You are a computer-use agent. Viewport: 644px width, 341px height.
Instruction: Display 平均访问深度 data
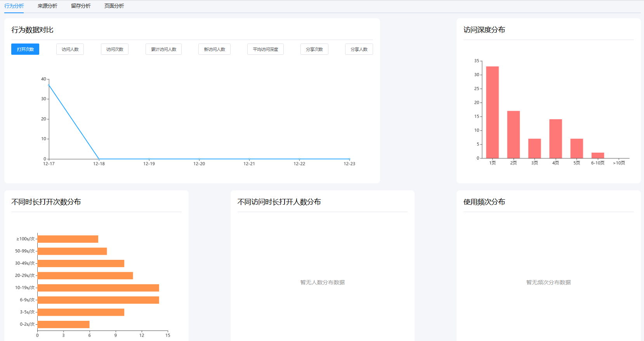tap(265, 49)
